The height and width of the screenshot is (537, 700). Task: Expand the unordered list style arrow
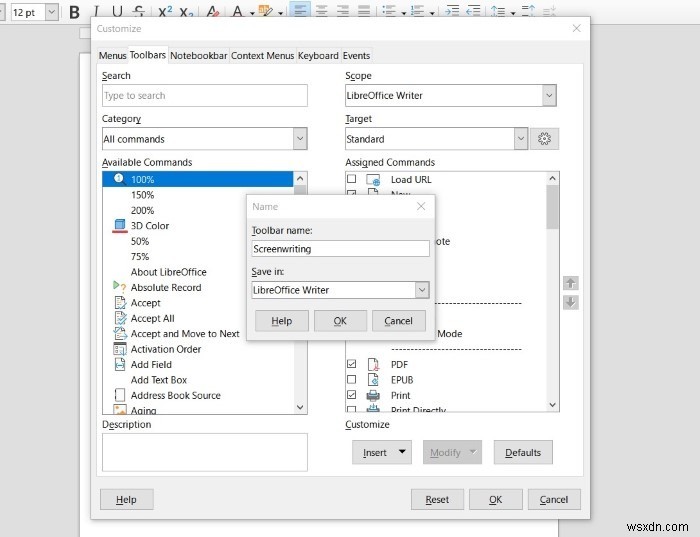pyautogui.click(x=404, y=13)
